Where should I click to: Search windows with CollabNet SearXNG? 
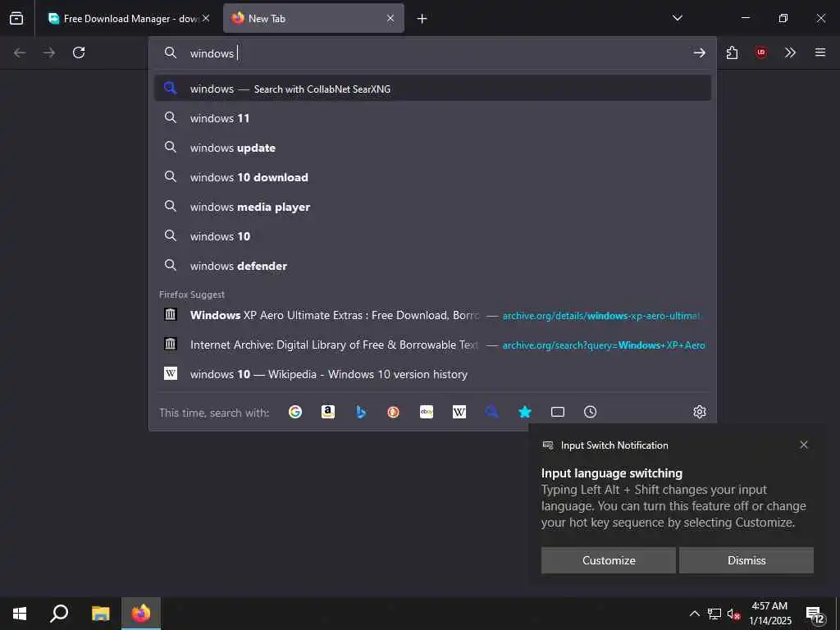432,89
